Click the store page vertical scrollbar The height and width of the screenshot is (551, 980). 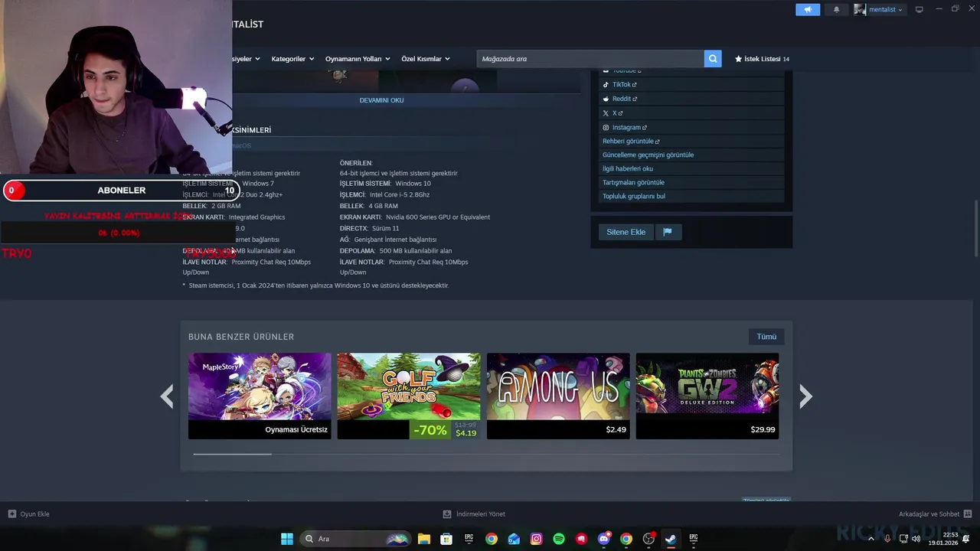[975, 228]
